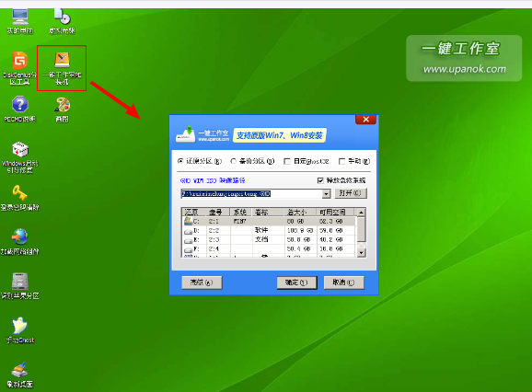This screenshot has width=532, height=392.
Task: Launch the Paint palette desktop icon
Action: (x=62, y=110)
